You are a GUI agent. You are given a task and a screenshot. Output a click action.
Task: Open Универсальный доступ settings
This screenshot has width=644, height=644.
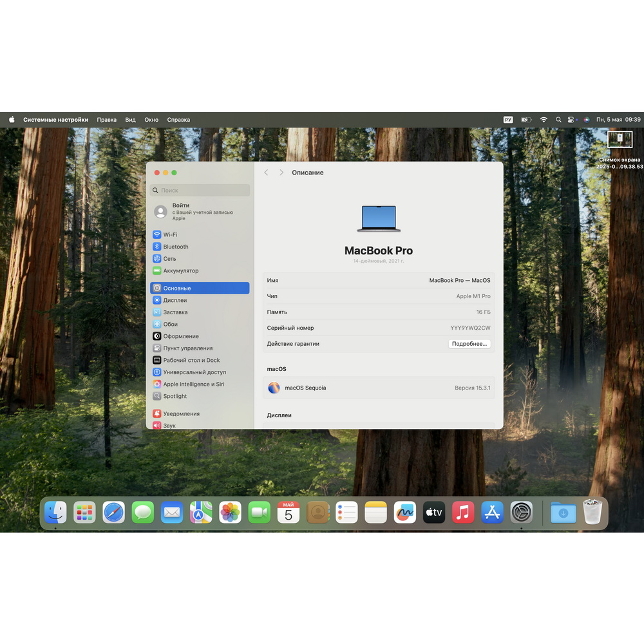[x=200, y=372]
